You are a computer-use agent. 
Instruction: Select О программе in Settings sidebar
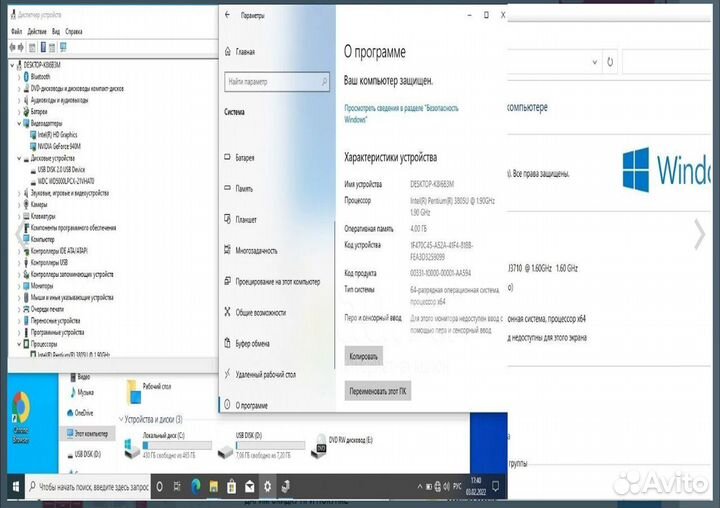[246, 405]
